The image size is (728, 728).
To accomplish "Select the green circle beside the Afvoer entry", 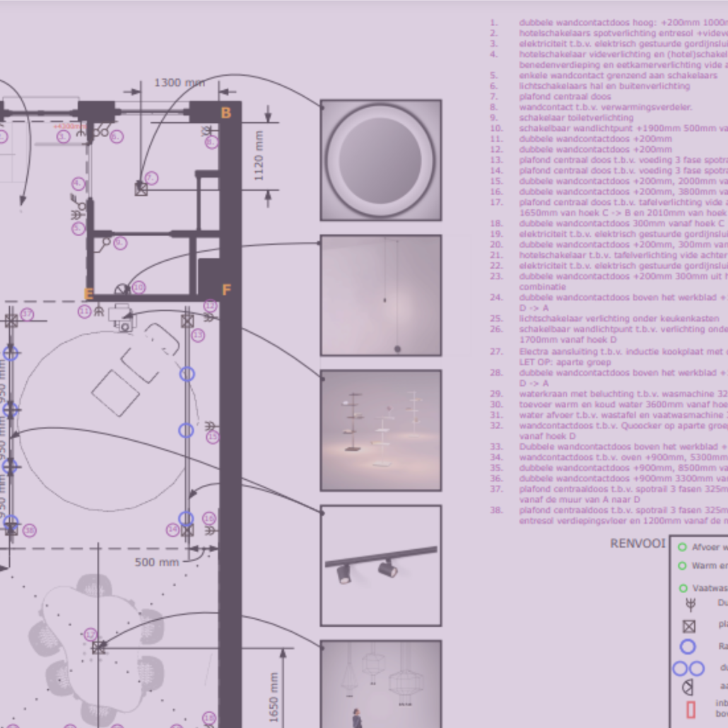I will [681, 548].
